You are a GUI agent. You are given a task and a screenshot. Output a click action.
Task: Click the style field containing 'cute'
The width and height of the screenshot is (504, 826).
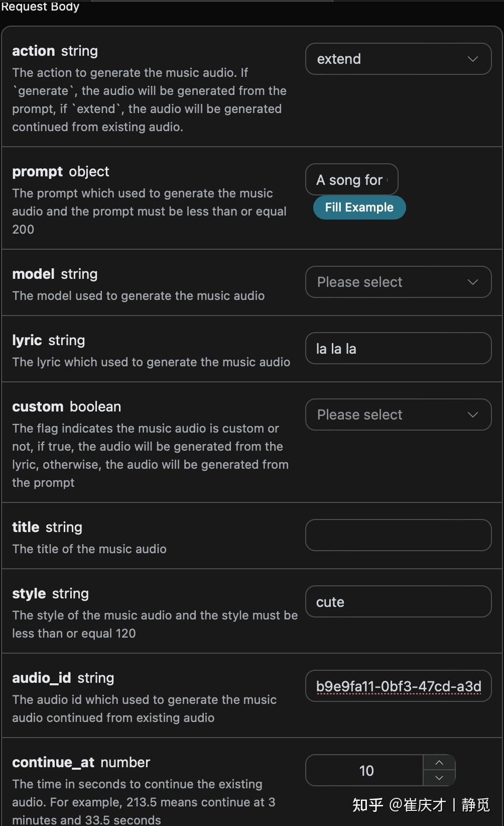coord(398,601)
